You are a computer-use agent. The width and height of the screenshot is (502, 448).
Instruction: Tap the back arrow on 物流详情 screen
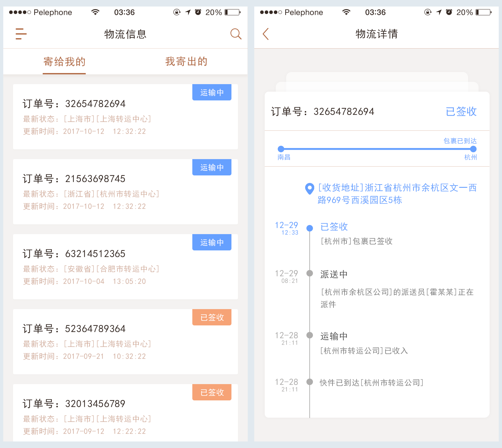coord(265,34)
